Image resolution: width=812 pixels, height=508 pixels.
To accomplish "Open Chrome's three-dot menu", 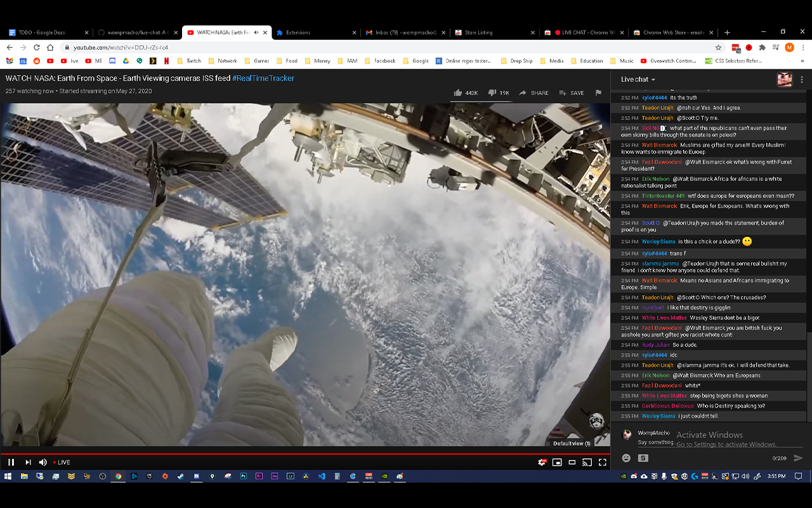I will [802, 48].
